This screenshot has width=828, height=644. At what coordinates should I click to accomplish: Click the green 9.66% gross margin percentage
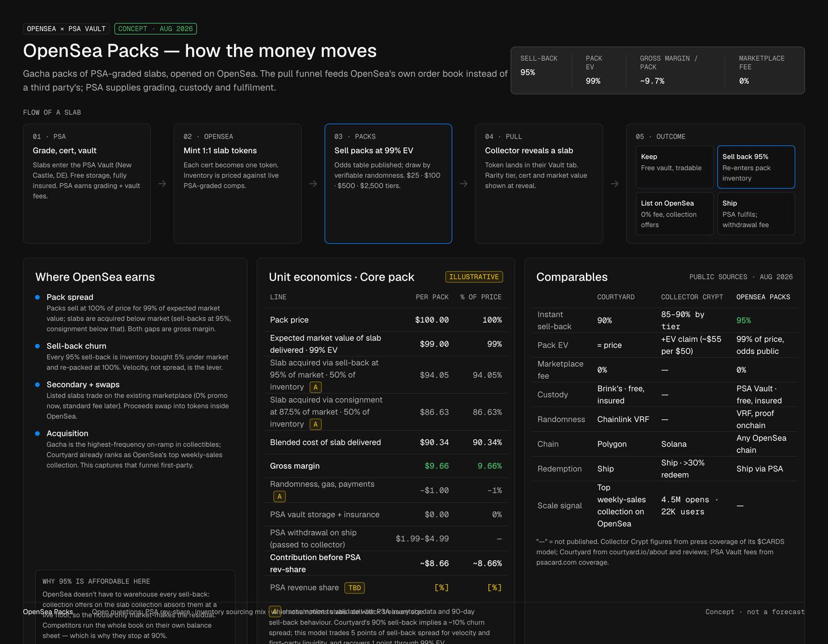pos(489,466)
